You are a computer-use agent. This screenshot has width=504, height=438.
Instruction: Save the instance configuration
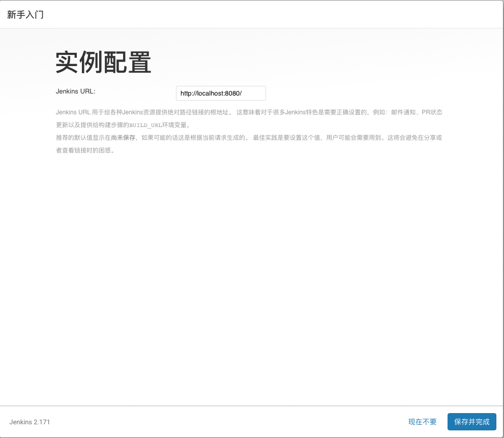tap(472, 422)
